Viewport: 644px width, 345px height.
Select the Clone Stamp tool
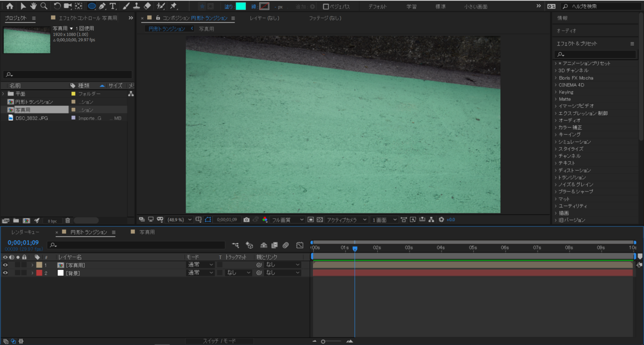[x=136, y=6]
